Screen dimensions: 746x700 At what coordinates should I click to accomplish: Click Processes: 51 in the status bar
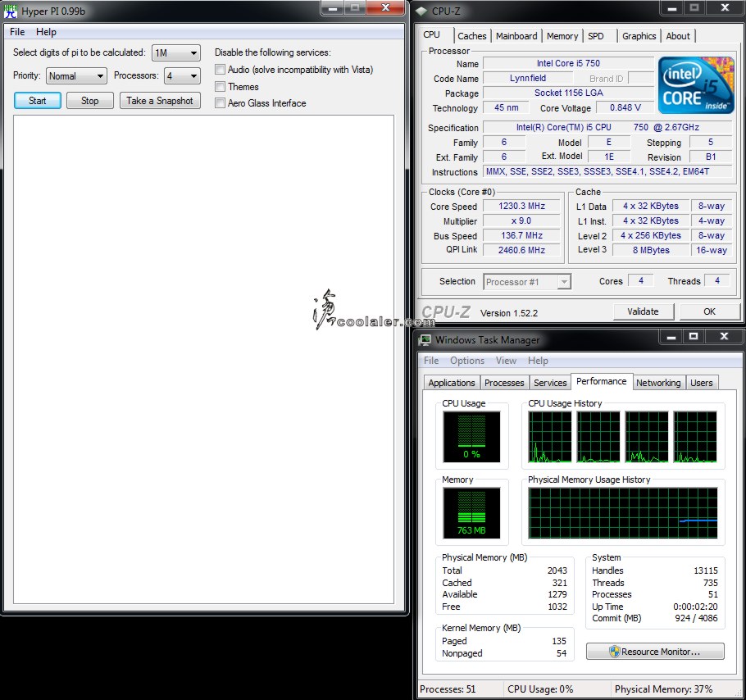click(448, 689)
